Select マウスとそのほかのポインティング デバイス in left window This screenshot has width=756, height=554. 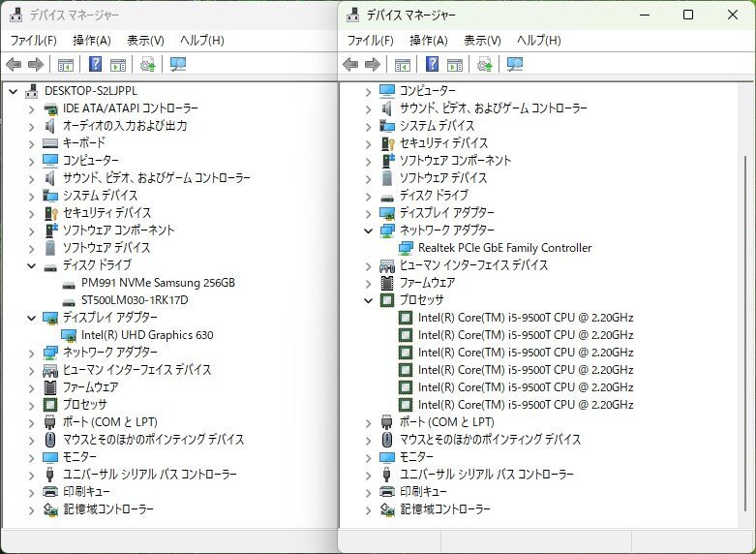153,439
